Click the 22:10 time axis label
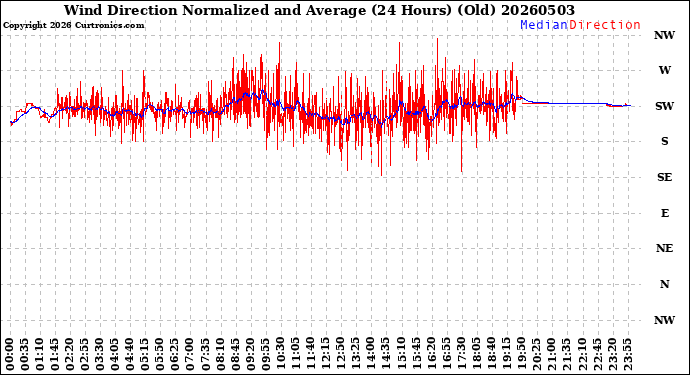The height and width of the screenshot is (375, 690). (x=582, y=355)
